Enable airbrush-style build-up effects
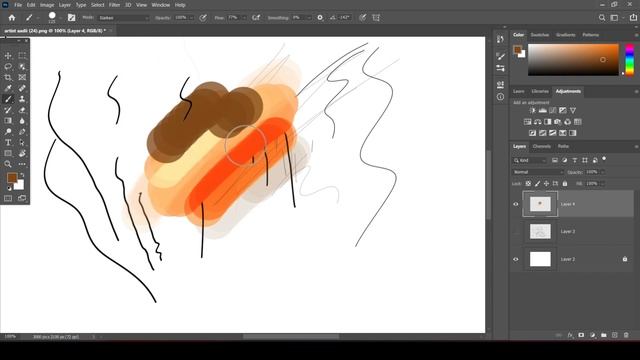This screenshot has height=360, width=640. (256, 18)
